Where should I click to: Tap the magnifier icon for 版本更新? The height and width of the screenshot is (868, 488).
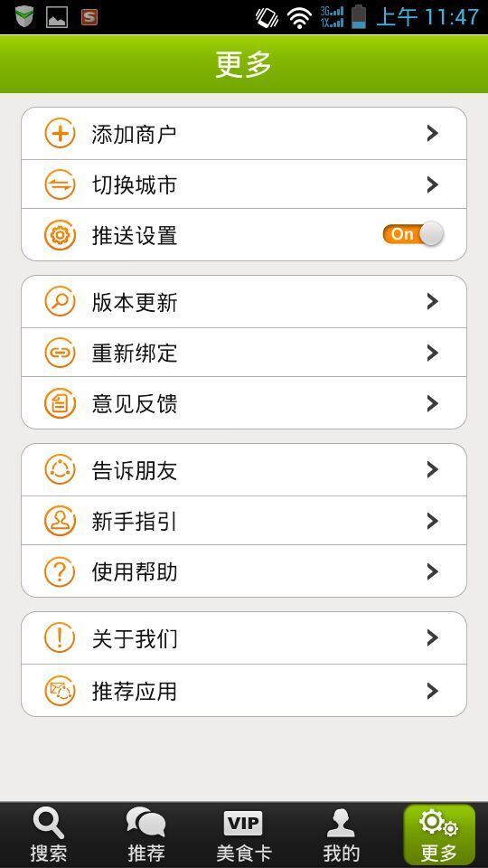click(x=60, y=302)
